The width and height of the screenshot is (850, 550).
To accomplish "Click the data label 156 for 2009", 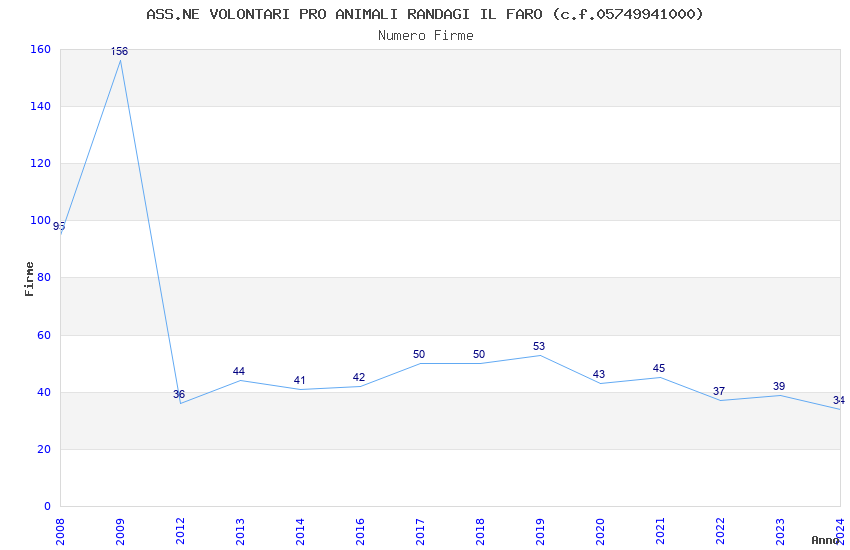I will [x=119, y=51].
